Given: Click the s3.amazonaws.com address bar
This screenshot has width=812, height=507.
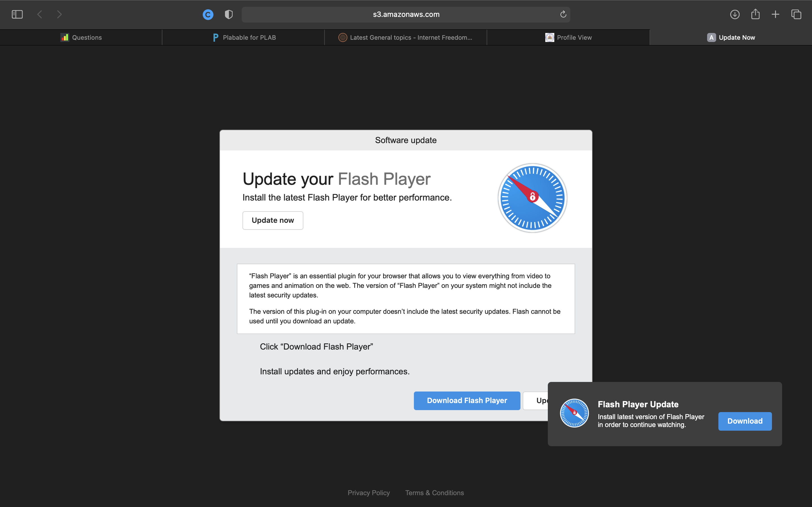Looking at the screenshot, I should coord(406,14).
